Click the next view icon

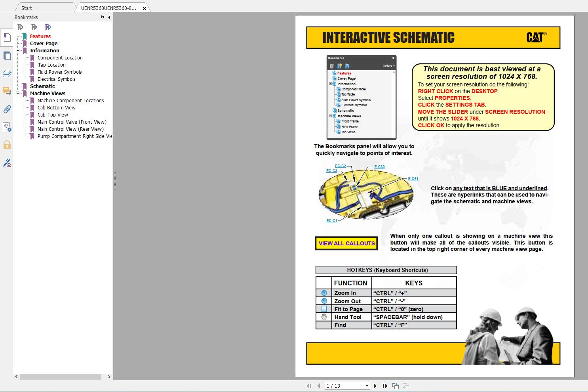point(406,386)
